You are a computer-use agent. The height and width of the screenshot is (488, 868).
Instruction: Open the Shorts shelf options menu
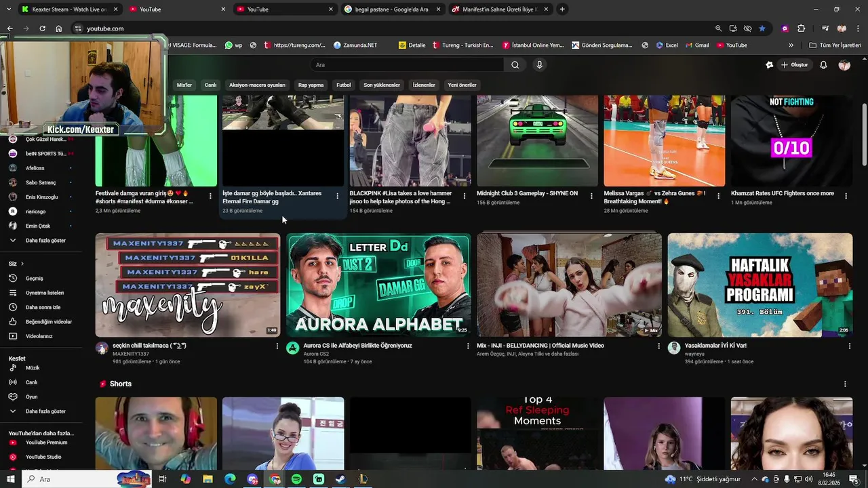[x=845, y=384]
